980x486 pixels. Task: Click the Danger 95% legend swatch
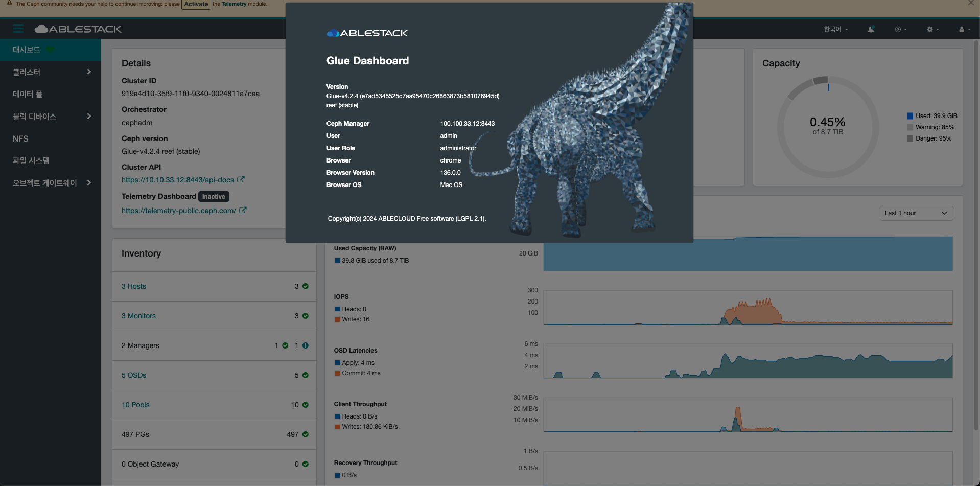coord(910,138)
